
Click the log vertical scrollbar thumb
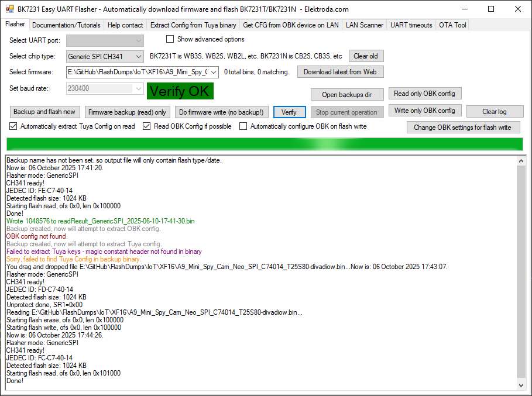(521, 272)
